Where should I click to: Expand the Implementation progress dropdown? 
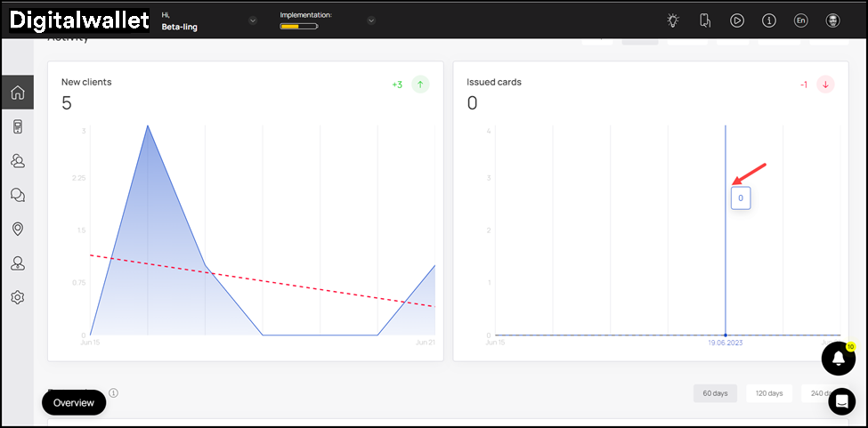tap(371, 20)
